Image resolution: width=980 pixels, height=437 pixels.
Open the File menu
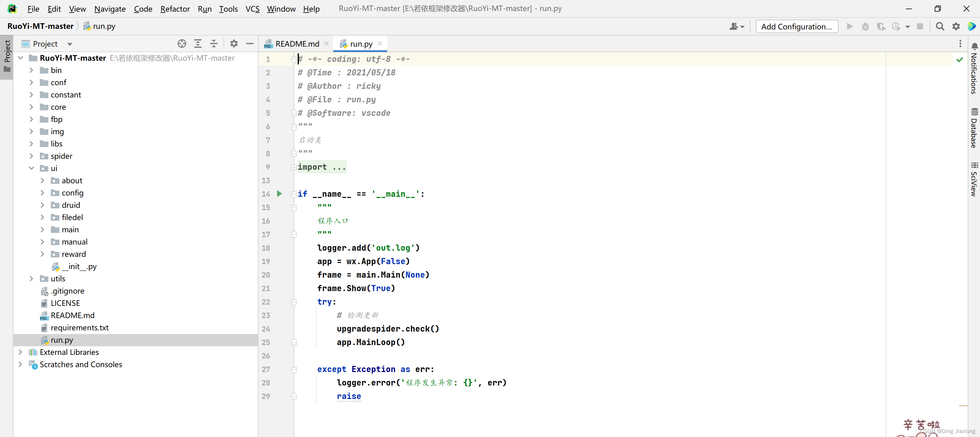coord(33,9)
